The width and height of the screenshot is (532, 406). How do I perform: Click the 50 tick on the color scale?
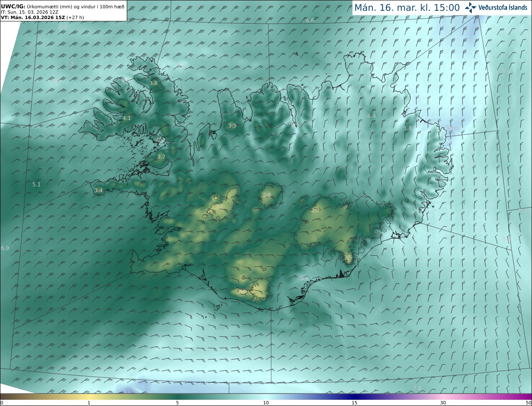click(528, 403)
